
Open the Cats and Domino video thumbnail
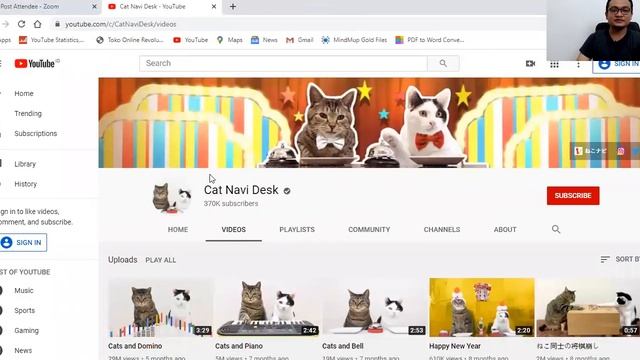coord(160,307)
